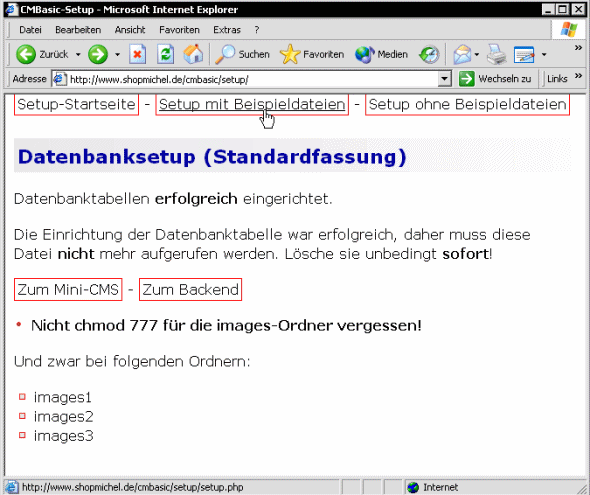Expand the Mail dropdown arrow

477,55
